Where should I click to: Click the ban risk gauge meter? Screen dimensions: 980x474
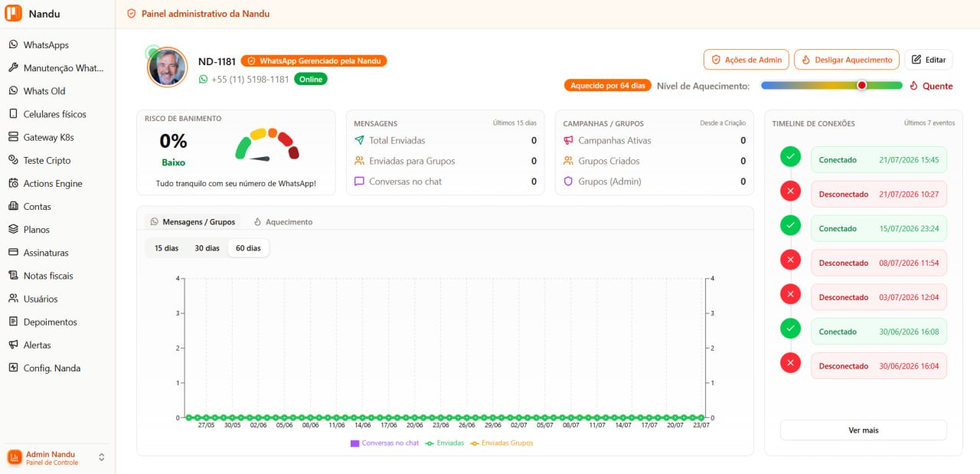click(267, 144)
